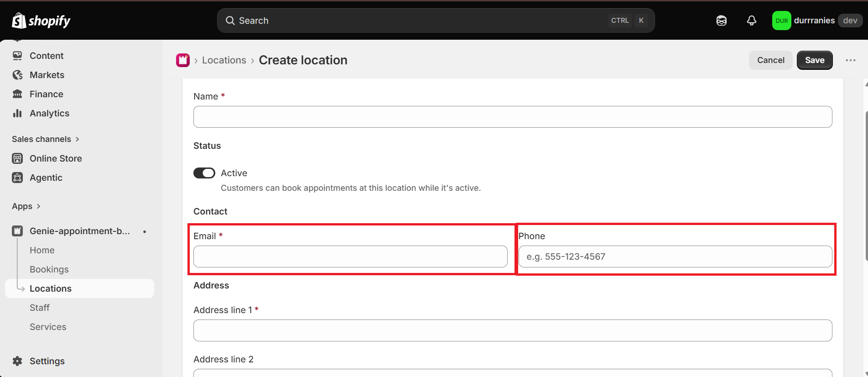The height and width of the screenshot is (377, 868).
Task: Click the Address line 1 field
Action: click(513, 330)
